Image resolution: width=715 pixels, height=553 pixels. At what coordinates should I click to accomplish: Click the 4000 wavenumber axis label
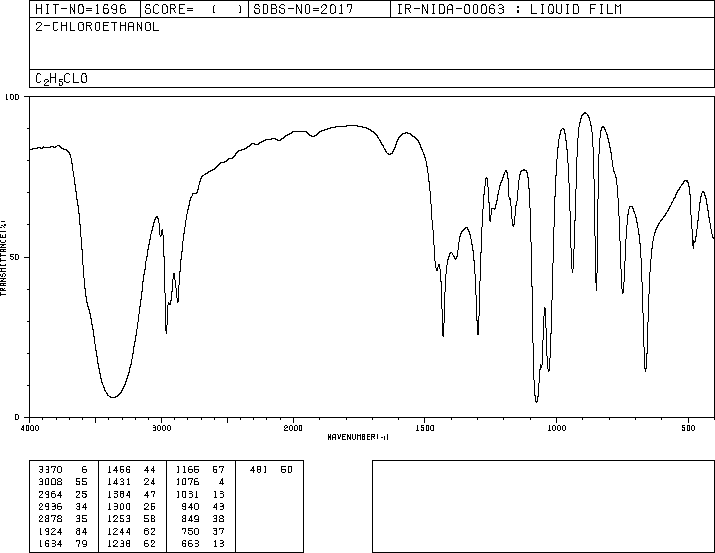pos(30,428)
